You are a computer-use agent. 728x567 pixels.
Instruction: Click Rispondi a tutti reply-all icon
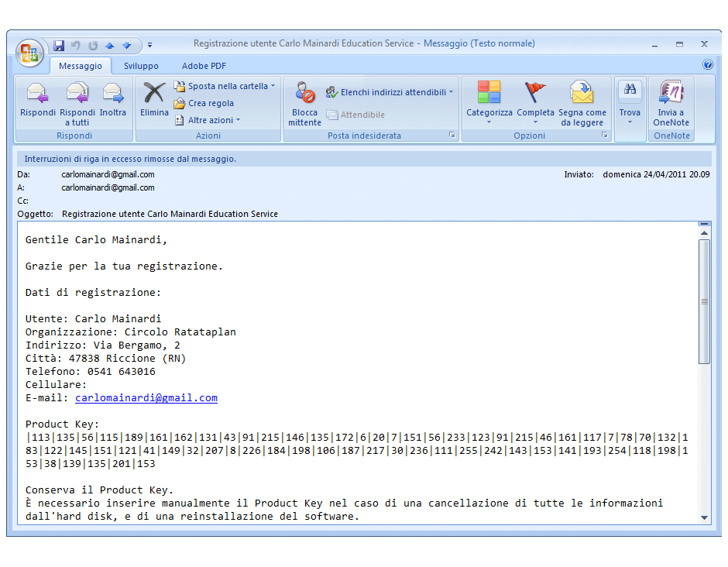(77, 92)
